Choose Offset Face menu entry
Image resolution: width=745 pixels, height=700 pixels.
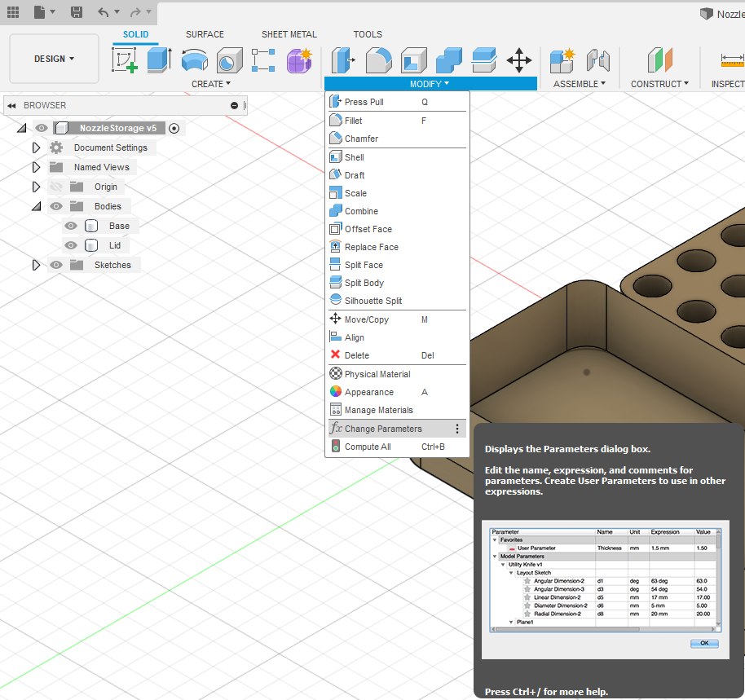tap(397, 229)
